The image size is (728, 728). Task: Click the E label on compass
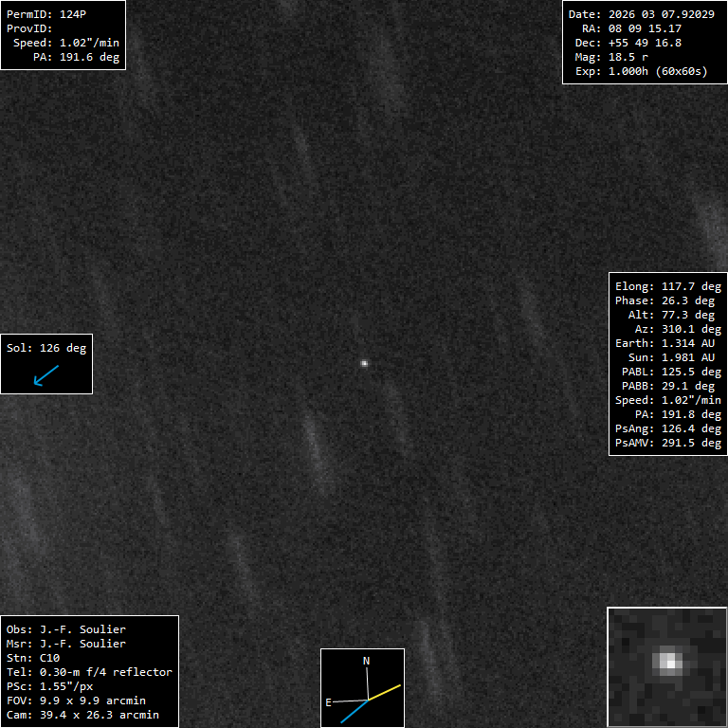tap(329, 702)
